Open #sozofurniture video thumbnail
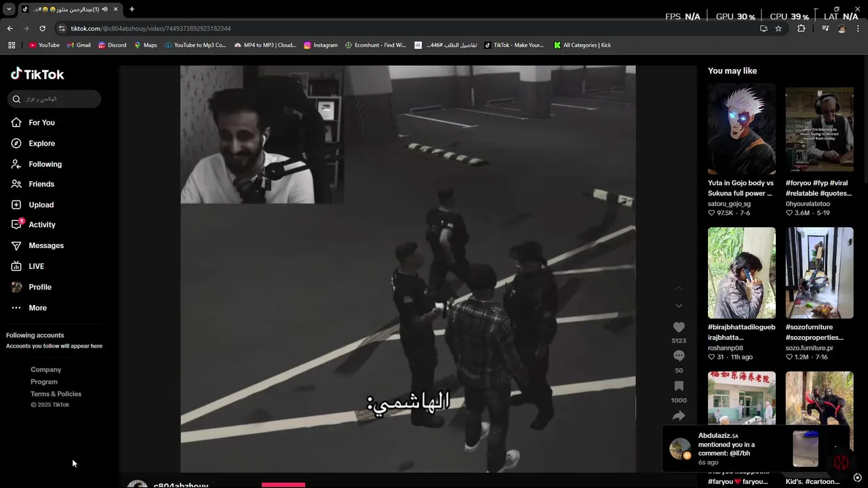Image resolution: width=868 pixels, height=488 pixels. point(819,273)
